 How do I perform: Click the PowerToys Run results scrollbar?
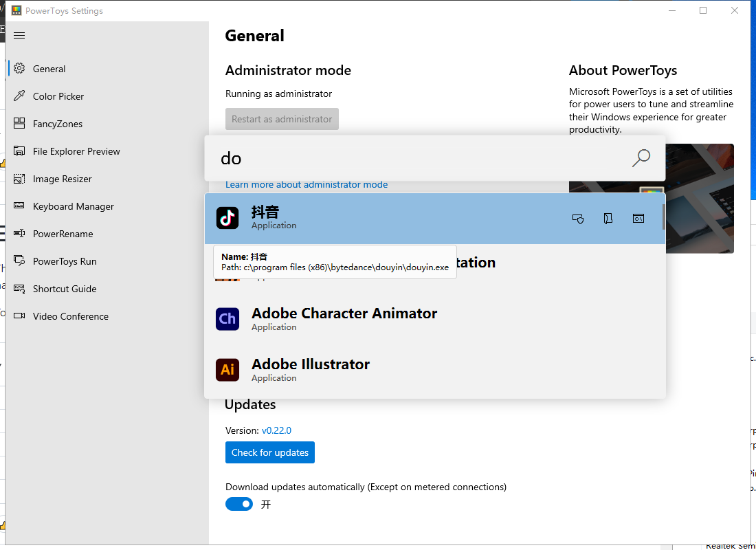coord(663,217)
